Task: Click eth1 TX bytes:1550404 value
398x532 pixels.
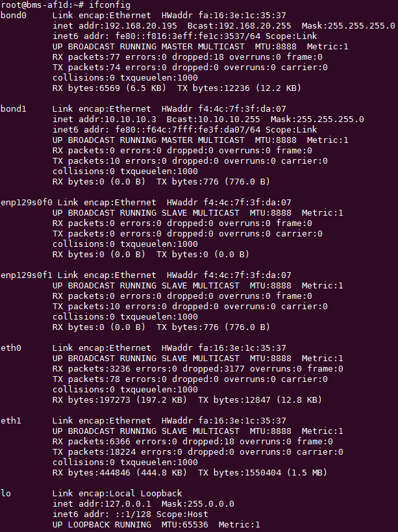Action: [x=240, y=473]
